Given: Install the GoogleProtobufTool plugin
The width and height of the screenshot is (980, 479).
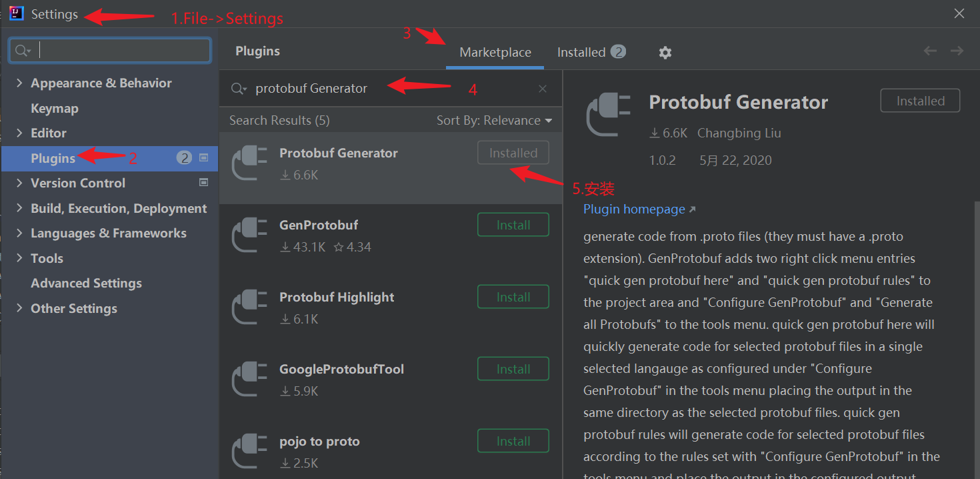Looking at the screenshot, I should [513, 368].
